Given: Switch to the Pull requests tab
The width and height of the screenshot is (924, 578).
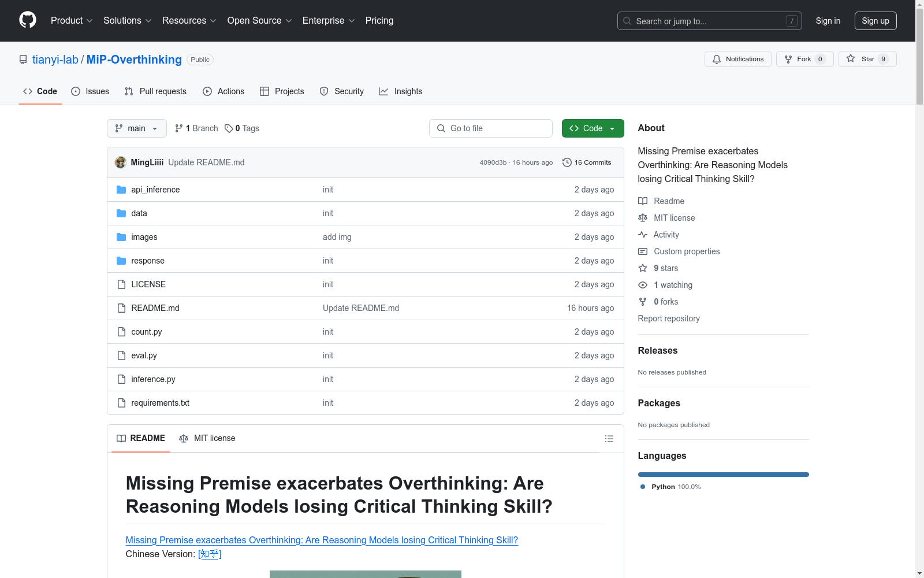Looking at the screenshot, I should pos(155,91).
